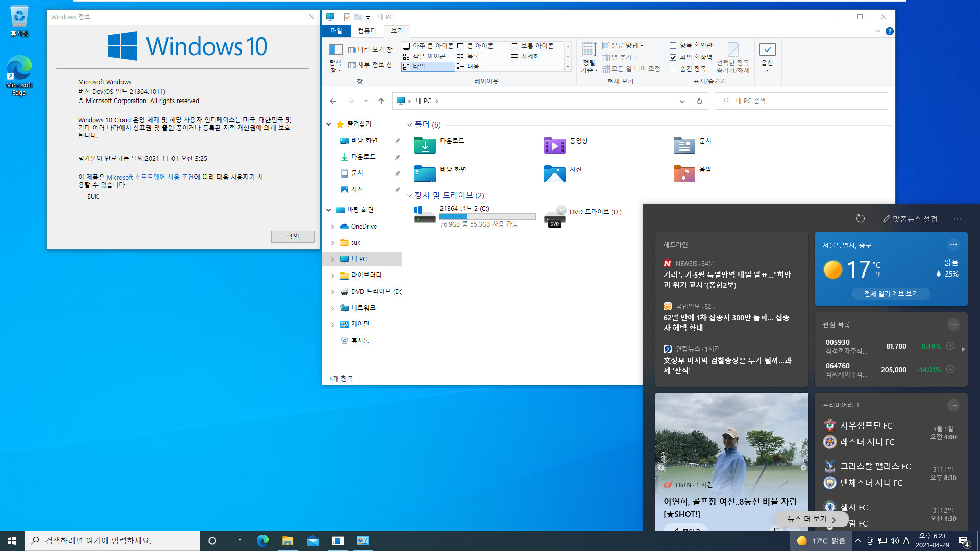This screenshot has height=551, width=980.
Task: Expand the 라이브러리 tree node
Action: pyautogui.click(x=332, y=275)
